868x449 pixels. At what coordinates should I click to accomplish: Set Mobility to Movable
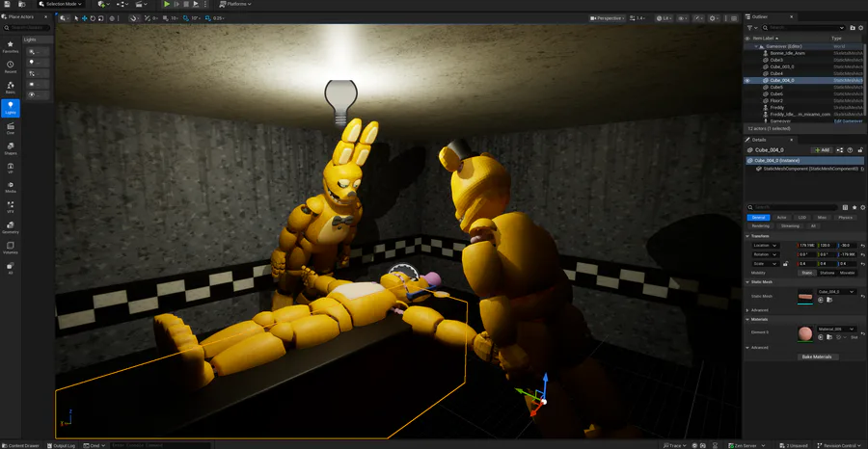click(847, 273)
